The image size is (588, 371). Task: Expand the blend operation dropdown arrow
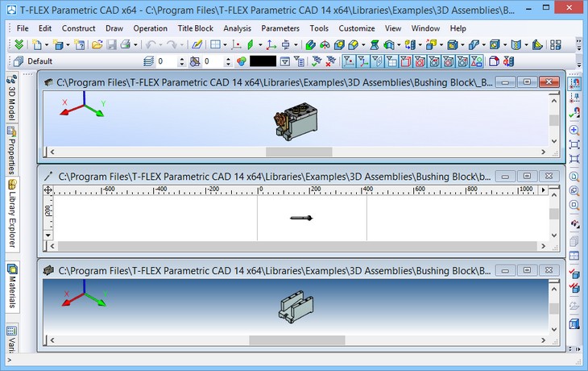click(363, 45)
